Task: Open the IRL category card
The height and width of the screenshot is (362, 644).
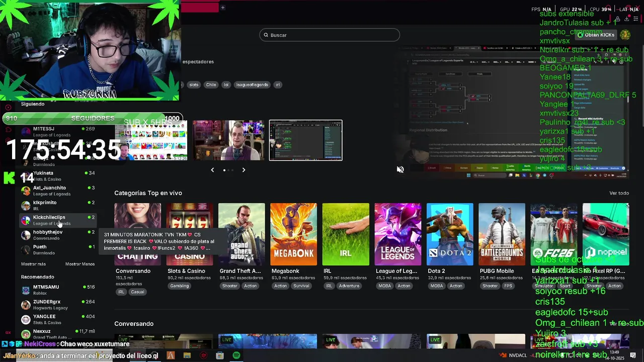Action: pos(346,234)
